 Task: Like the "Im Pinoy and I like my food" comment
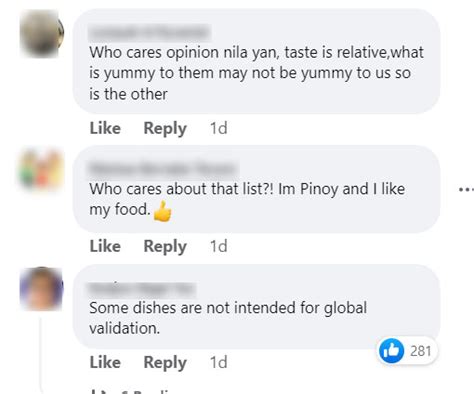point(105,246)
